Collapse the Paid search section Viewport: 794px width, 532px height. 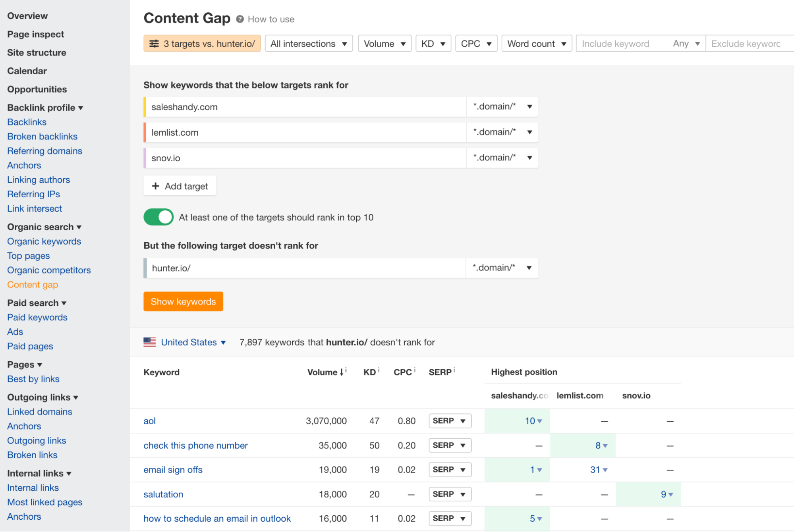tap(37, 303)
